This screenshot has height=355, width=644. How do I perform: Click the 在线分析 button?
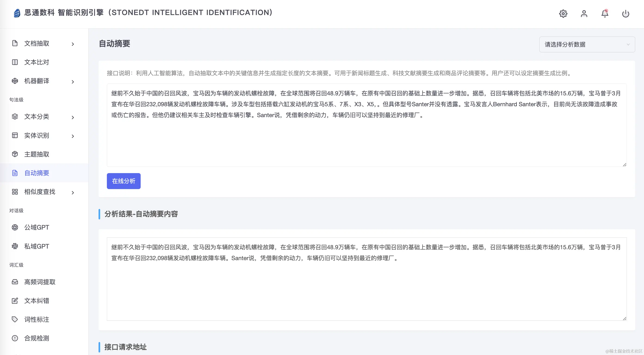click(x=124, y=181)
